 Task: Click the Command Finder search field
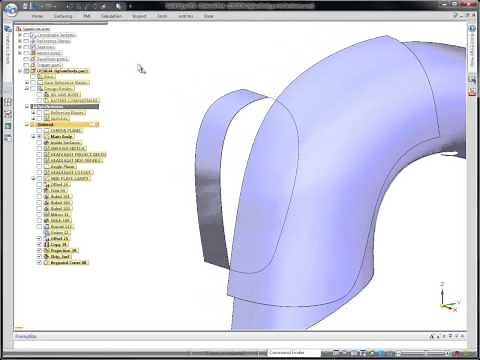click(x=294, y=353)
